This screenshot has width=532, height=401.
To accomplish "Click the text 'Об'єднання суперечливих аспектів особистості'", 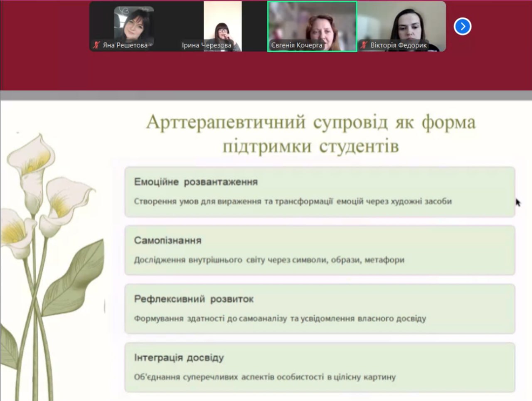I will pos(229,377).
